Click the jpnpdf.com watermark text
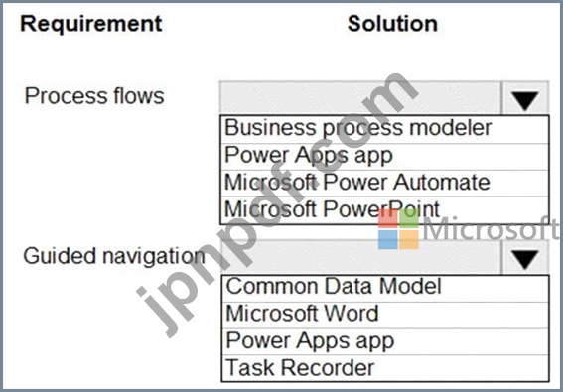The image size is (563, 392). (x=276, y=204)
